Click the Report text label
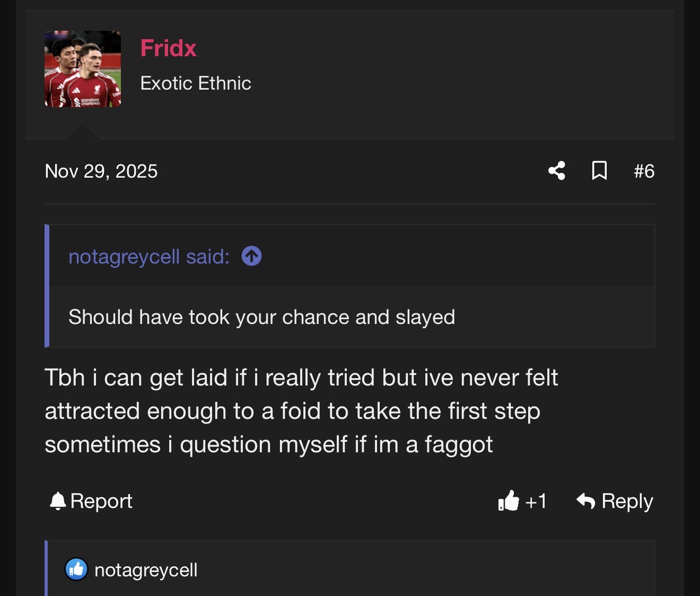The height and width of the screenshot is (596, 700). [101, 501]
